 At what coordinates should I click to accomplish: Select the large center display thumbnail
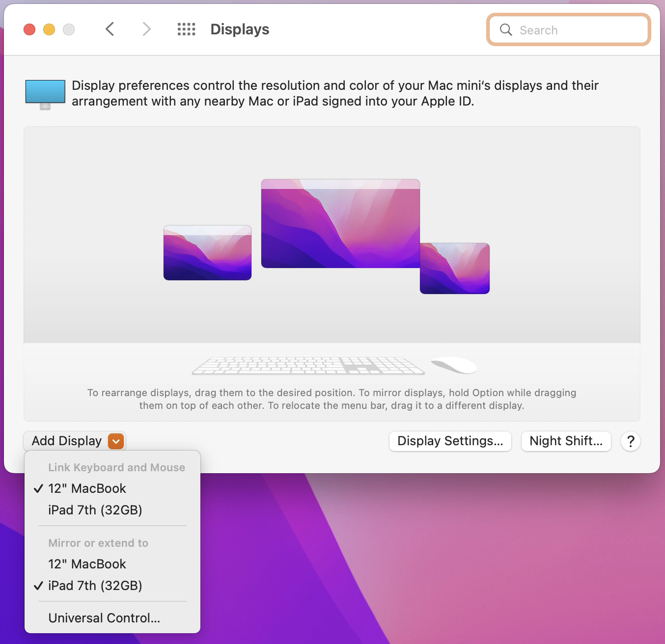click(340, 223)
